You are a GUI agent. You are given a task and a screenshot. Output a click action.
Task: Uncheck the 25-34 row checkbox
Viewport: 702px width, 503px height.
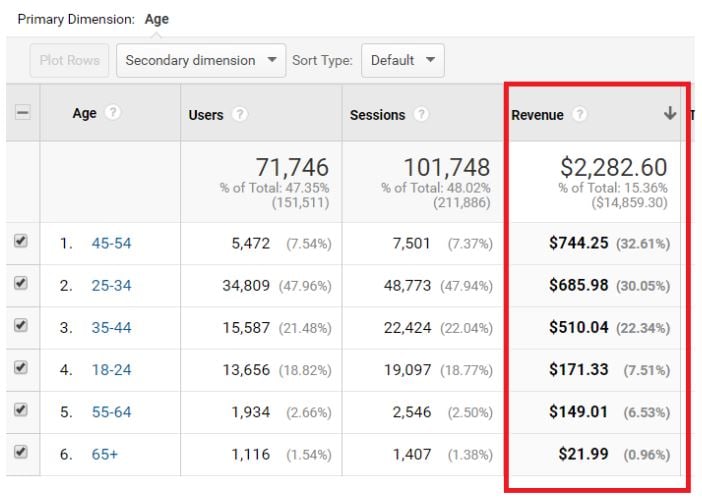21,283
